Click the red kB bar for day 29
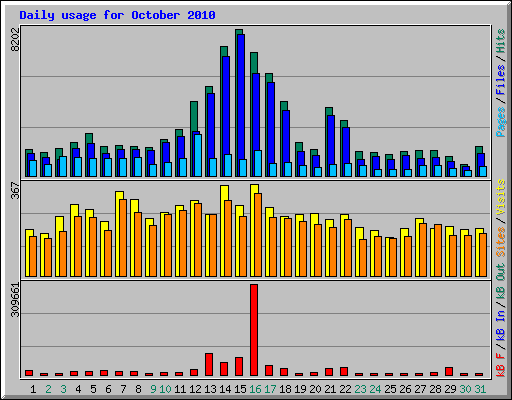512x400 pixels. pyautogui.click(x=449, y=372)
